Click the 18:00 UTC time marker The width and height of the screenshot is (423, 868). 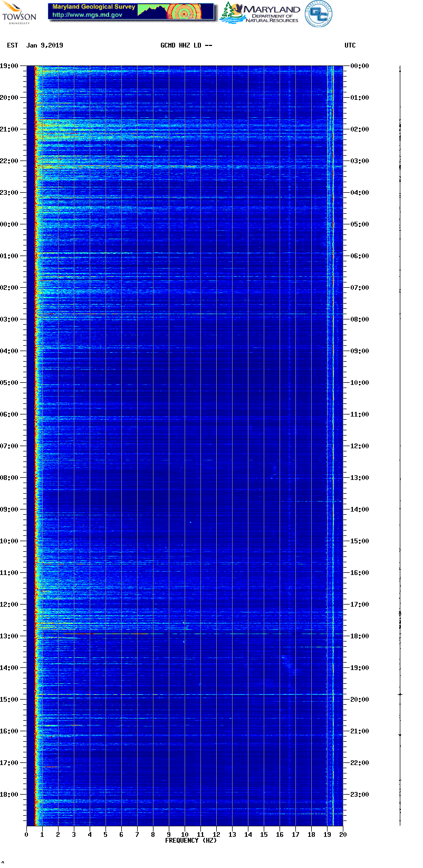point(360,636)
